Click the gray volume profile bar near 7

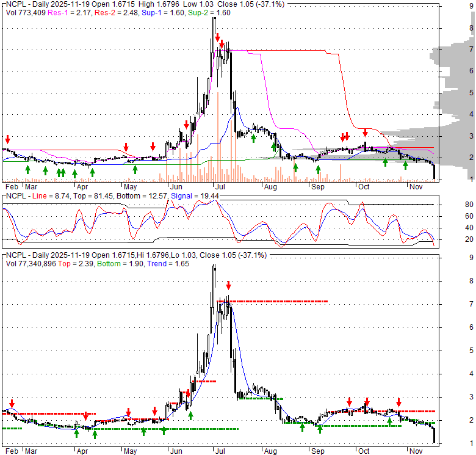point(435,56)
